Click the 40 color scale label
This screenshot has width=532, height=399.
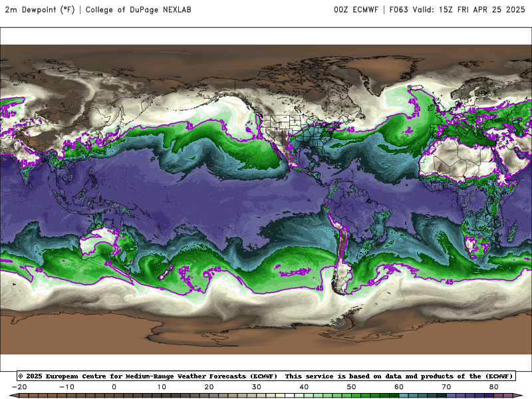pos(304,387)
